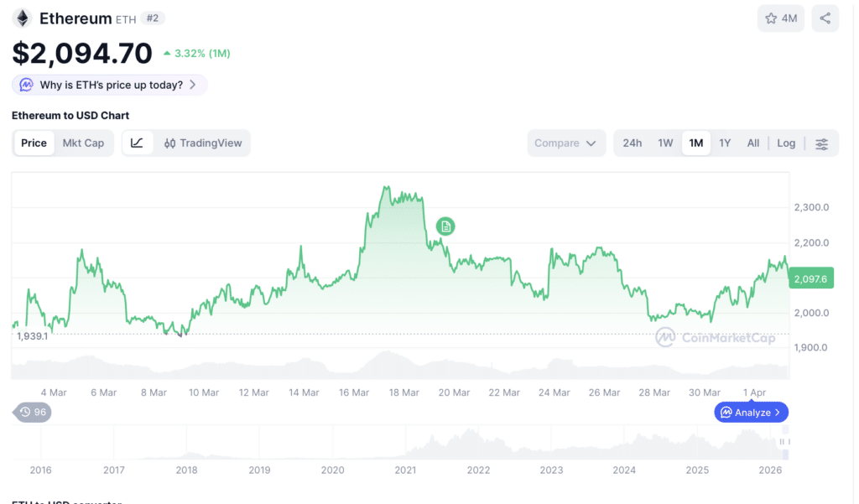Click the 1,939.1 low price label
The width and height of the screenshot is (859, 504).
33,336
